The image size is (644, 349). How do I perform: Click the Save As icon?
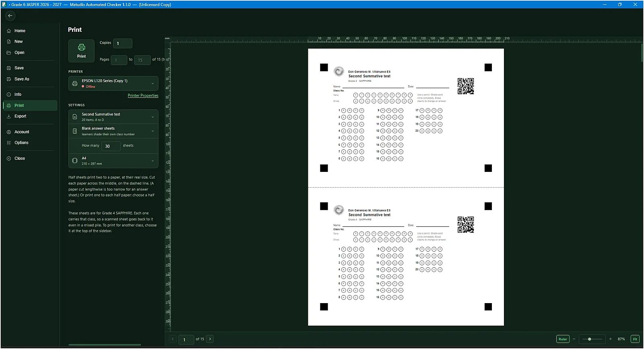pyautogui.click(x=9, y=79)
